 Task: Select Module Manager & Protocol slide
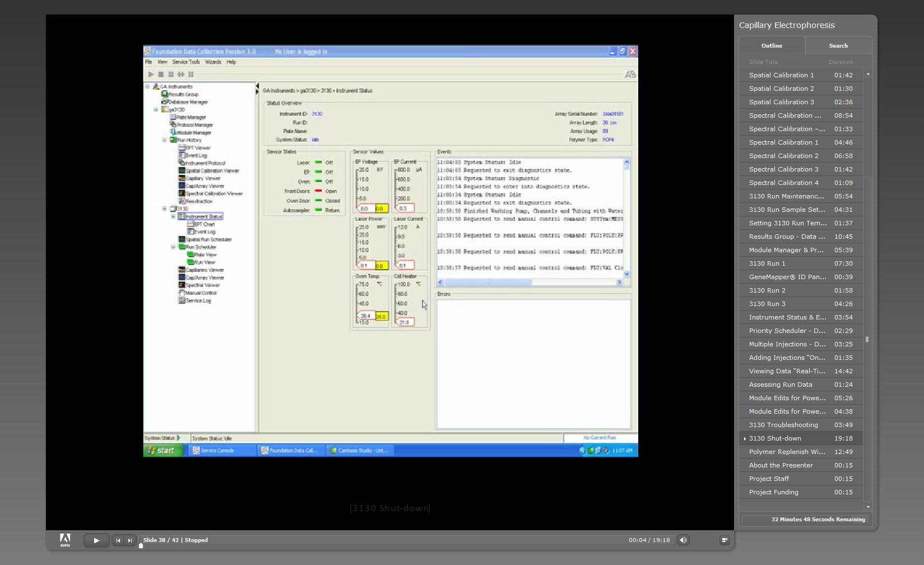coord(801,250)
